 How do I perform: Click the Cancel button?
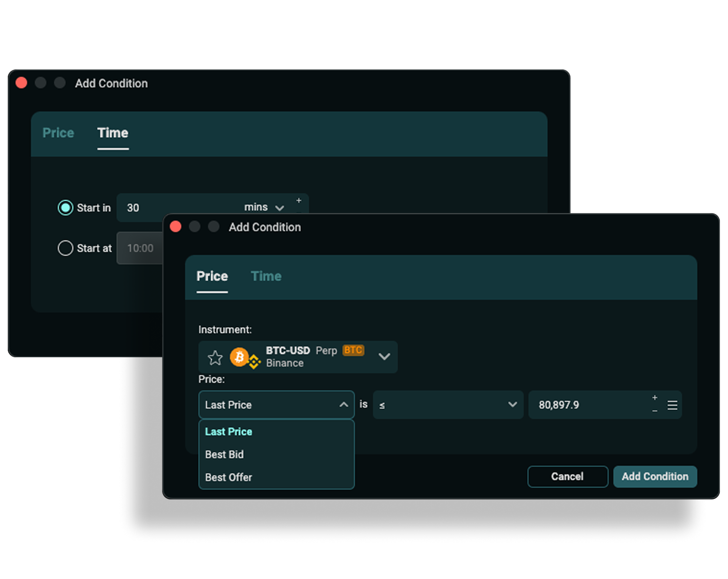pos(568,477)
